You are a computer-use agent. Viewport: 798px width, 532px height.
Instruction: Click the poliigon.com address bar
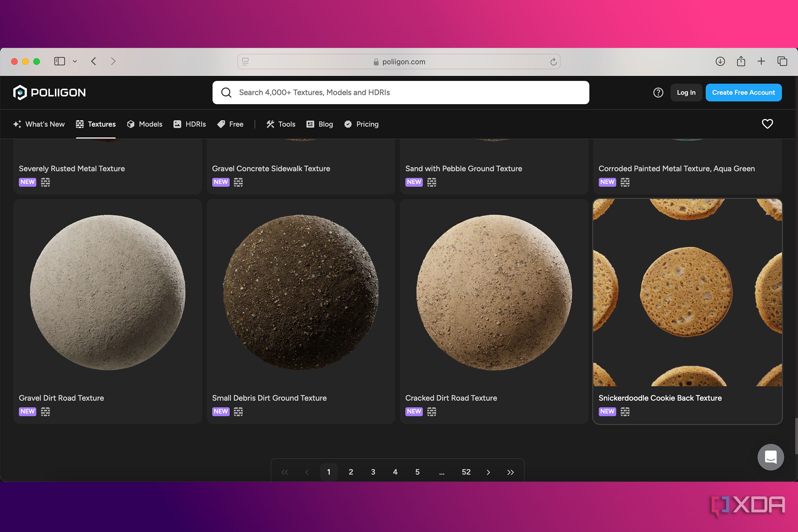(399, 62)
